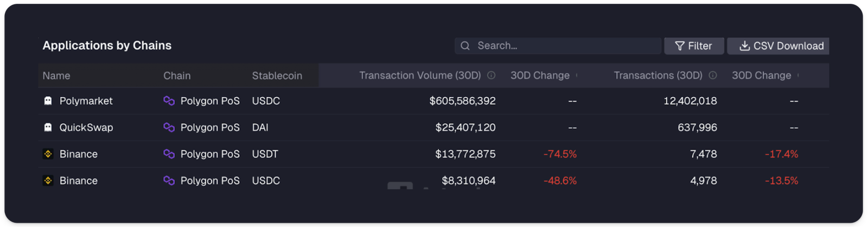This screenshot has width=868, height=227.
Task: Click the Polygon PoS icon in Polymarket row
Action: pyautogui.click(x=169, y=101)
